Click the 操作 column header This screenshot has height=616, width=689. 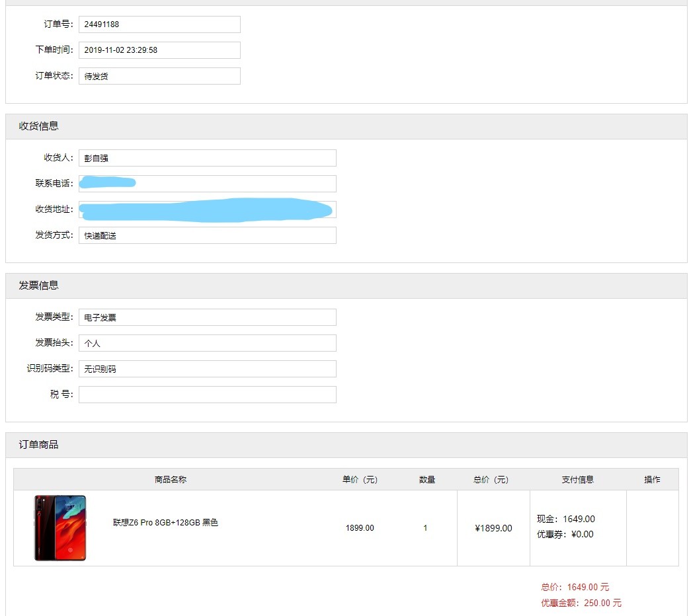tap(652, 479)
